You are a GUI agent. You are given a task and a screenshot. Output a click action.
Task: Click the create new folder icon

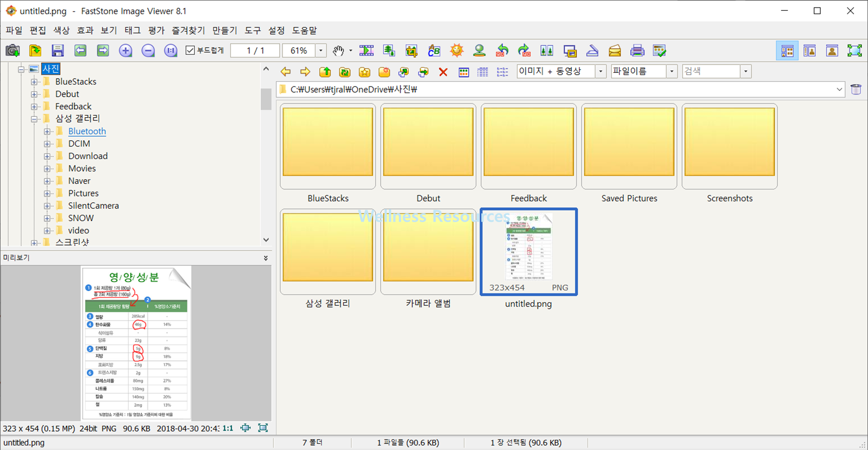(x=384, y=72)
